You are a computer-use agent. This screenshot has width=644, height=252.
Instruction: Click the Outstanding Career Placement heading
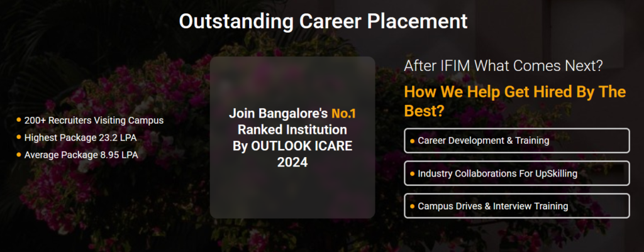pos(323,21)
